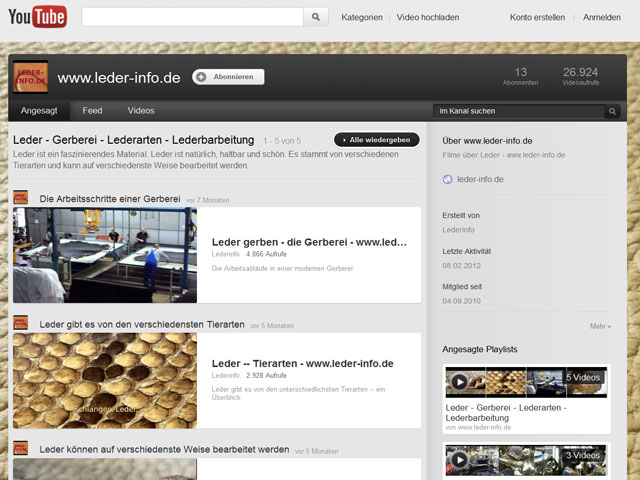Image resolution: width=640 pixels, height=480 pixels.
Task: Click date '04.09.2010' under Mitglied seit
Action: click(x=461, y=301)
